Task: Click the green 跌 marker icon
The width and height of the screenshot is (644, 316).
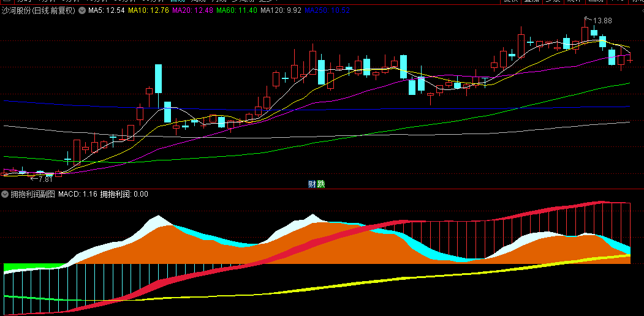Action: [320, 184]
